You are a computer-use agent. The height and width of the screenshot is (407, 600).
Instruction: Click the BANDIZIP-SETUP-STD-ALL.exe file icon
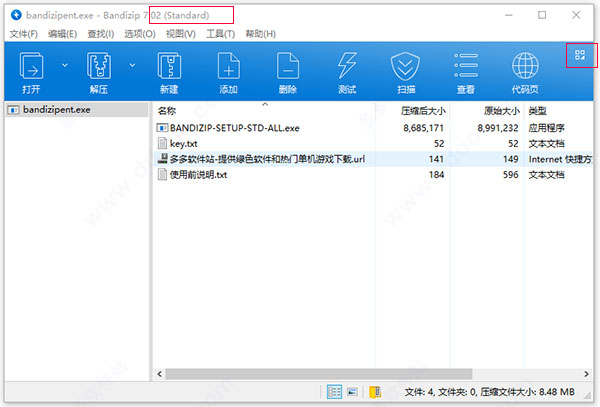pos(162,128)
